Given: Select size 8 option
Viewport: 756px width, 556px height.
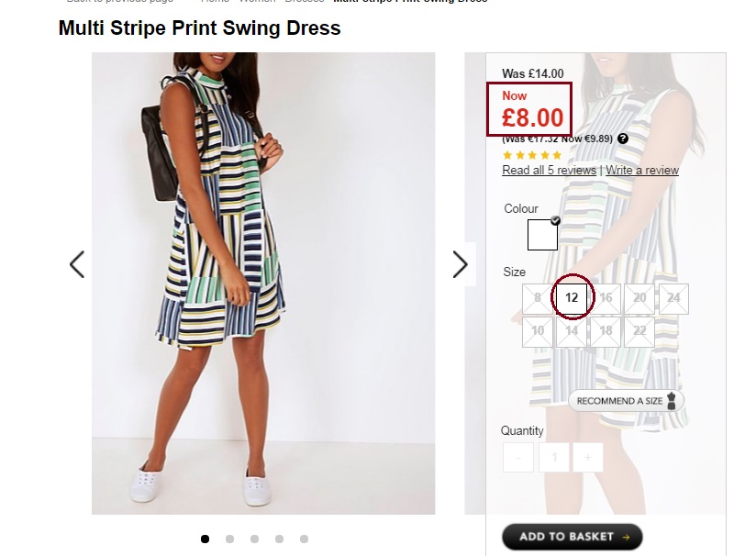Looking at the screenshot, I should tap(538, 298).
